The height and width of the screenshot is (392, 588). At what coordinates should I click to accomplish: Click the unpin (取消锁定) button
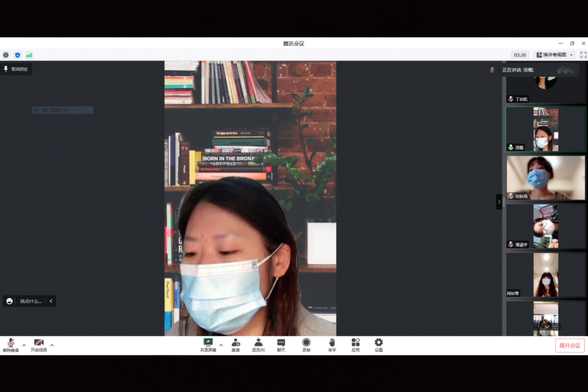(x=16, y=69)
